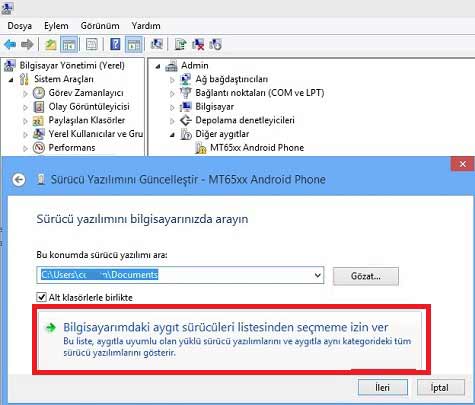This screenshot has width=475, height=405.
Task: Click the Forward arrow toolbar icon
Action: (x=27, y=44)
